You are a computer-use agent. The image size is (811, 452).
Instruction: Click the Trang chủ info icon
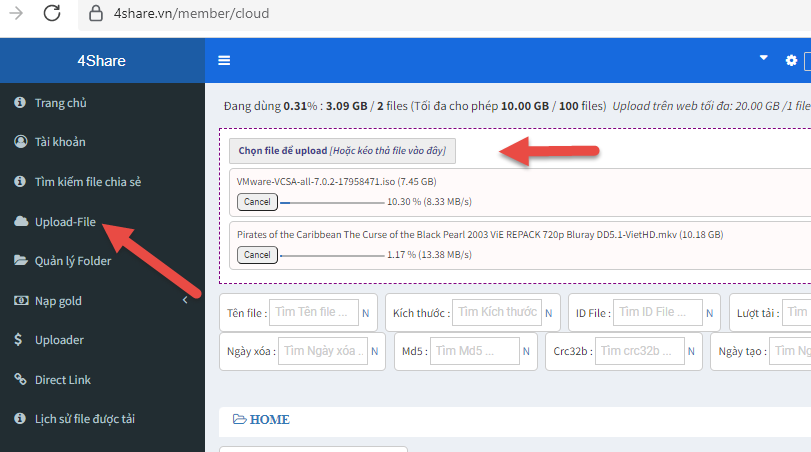coord(20,103)
